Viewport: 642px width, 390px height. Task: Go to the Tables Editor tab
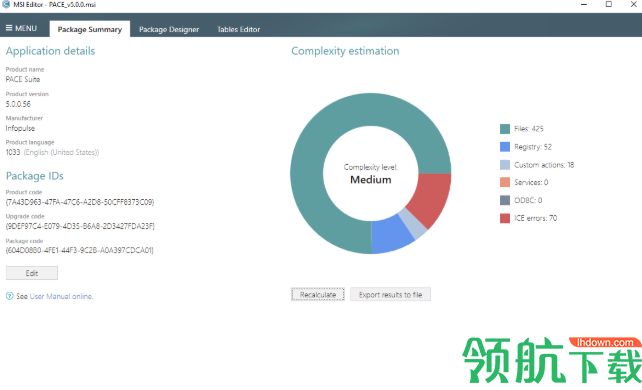coord(239,29)
